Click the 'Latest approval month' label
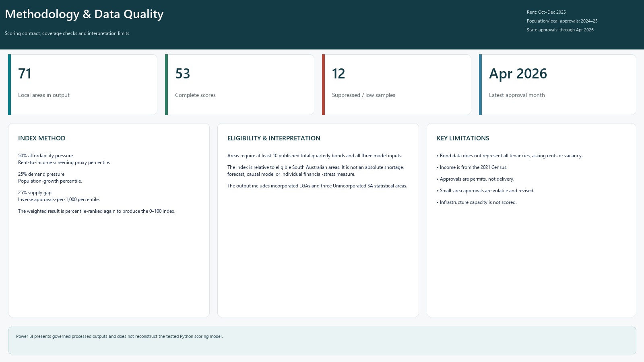The image size is (644, 362). (x=517, y=95)
